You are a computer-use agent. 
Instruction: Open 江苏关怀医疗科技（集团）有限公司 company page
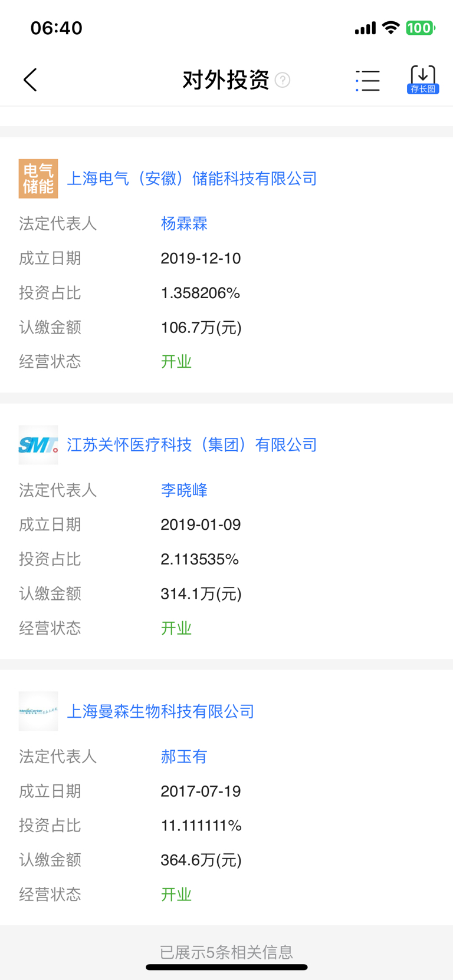click(192, 445)
